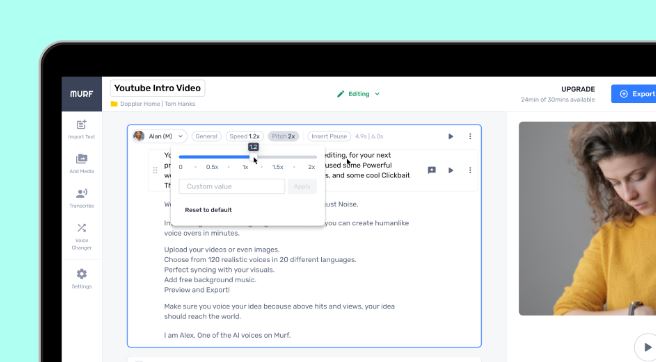Click the woman video preview thumbnail
656x362 pixels.
(x=587, y=218)
